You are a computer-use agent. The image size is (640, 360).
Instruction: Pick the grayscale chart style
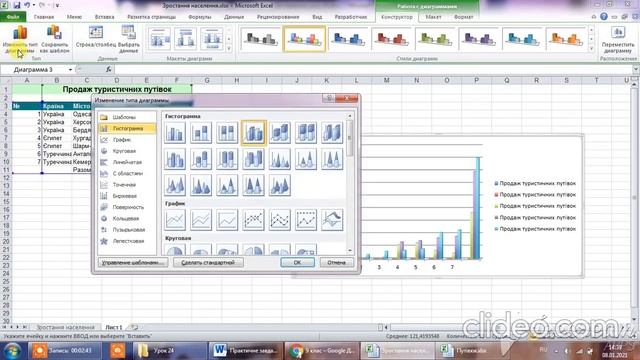click(x=260, y=39)
